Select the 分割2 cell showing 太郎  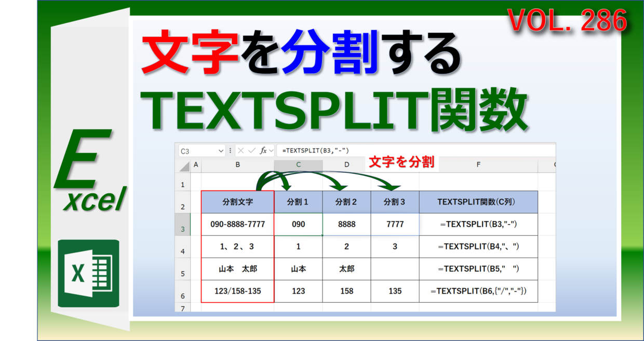coord(346,269)
